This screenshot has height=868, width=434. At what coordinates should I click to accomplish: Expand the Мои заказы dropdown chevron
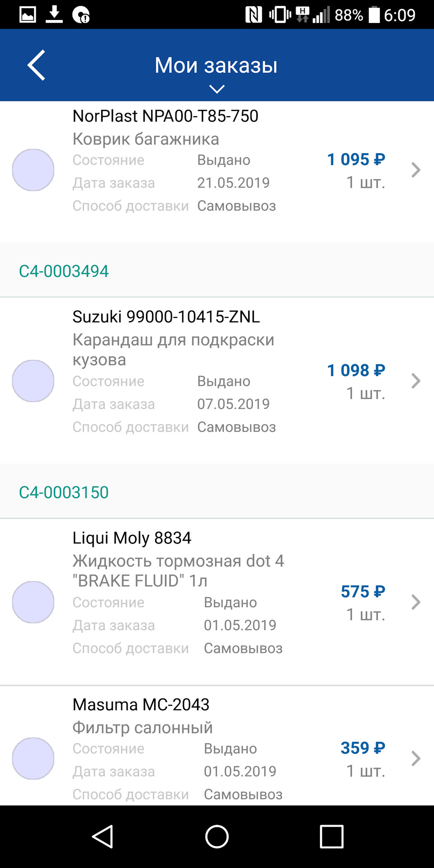217,89
